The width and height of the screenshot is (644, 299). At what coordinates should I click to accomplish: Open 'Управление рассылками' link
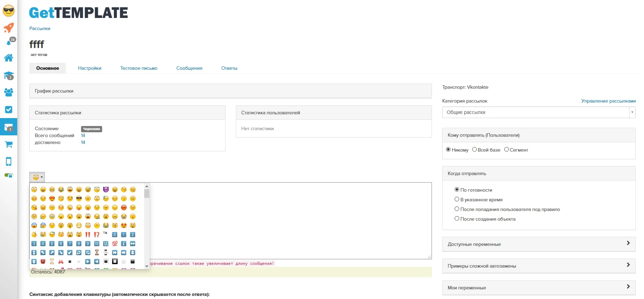608,101
